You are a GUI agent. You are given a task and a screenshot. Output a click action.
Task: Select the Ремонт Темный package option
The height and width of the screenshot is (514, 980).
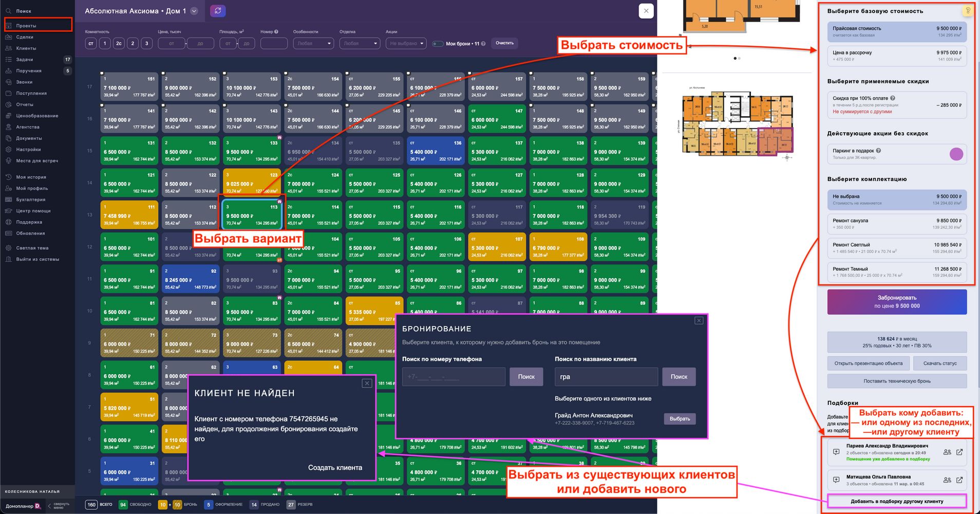[x=897, y=272]
